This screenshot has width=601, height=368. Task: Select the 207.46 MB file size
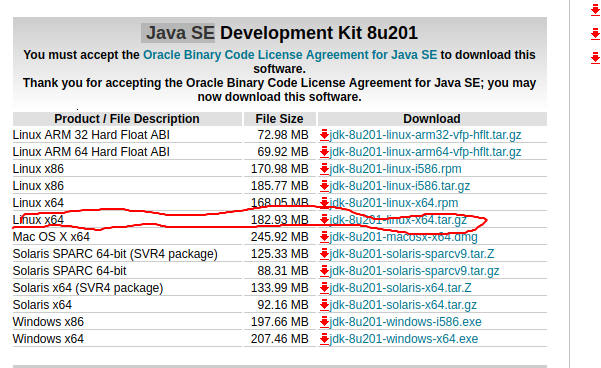(280, 339)
